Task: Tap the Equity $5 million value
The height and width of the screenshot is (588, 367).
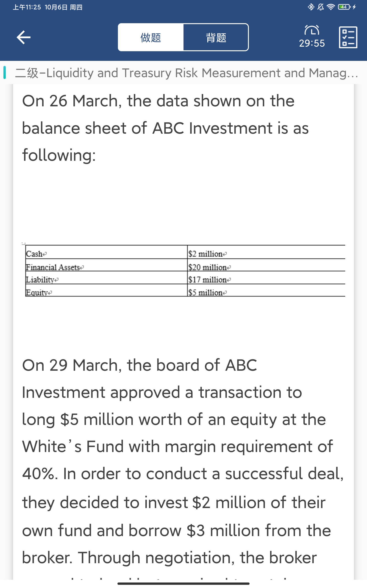Action: pos(207,293)
